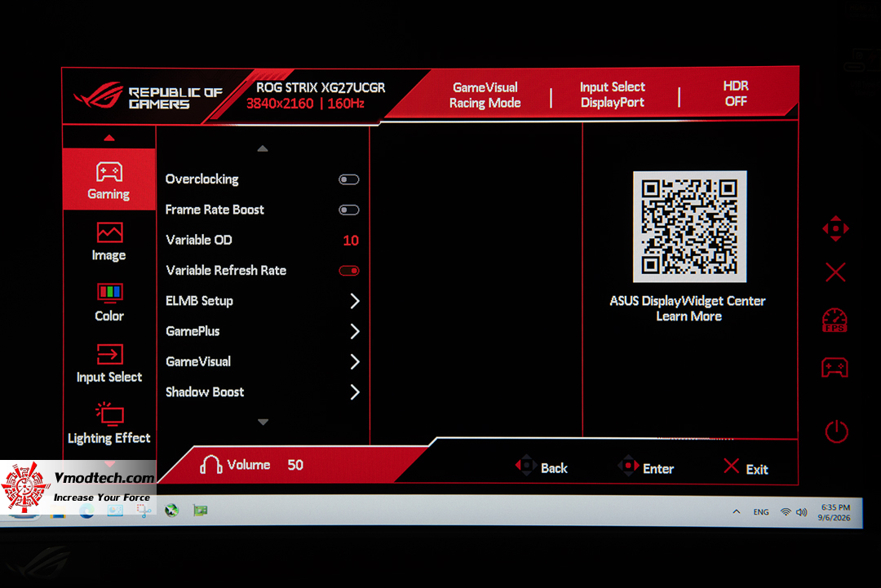Click the Learn More link
This screenshot has width=881, height=588.
pos(688,316)
